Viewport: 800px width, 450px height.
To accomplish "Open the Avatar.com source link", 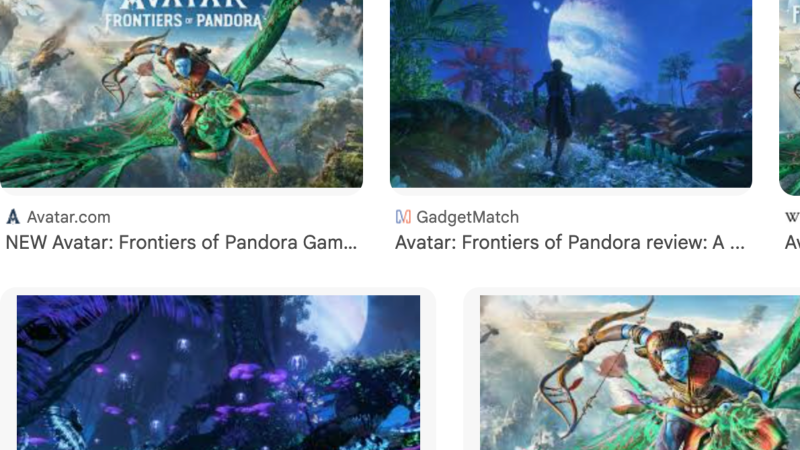I will pos(68,217).
